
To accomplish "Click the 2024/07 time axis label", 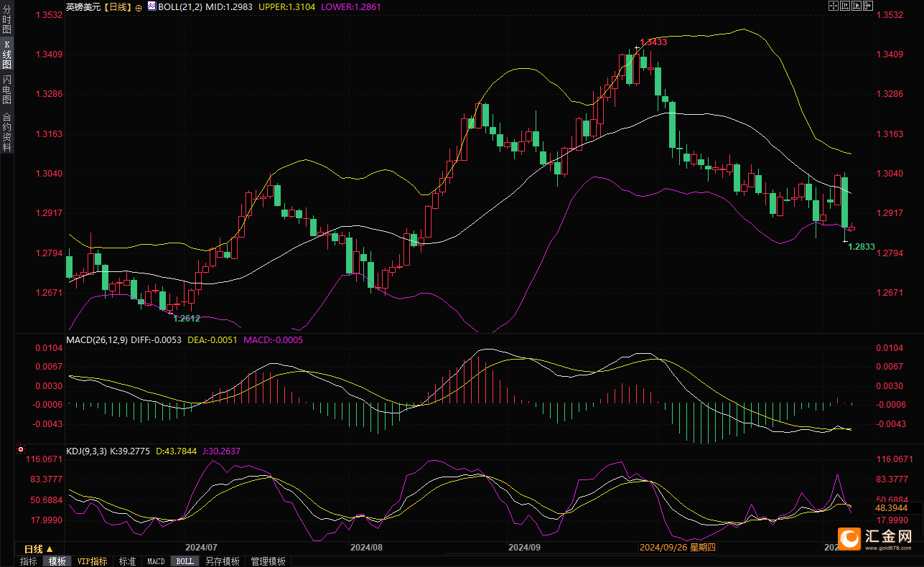I will pos(201,548).
